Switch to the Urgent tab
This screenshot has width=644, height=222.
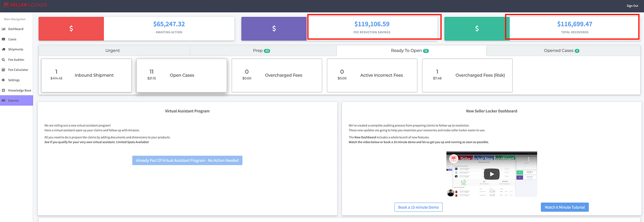coord(114,50)
